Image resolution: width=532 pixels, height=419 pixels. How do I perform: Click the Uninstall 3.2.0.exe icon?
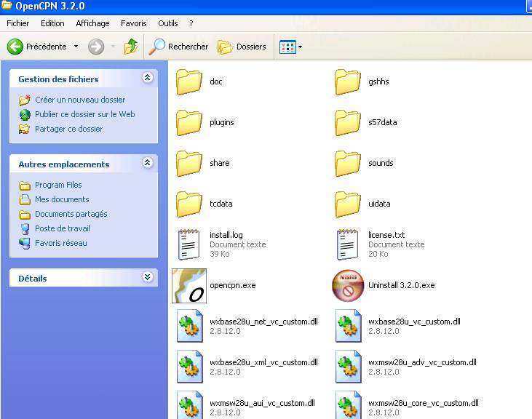pos(348,286)
